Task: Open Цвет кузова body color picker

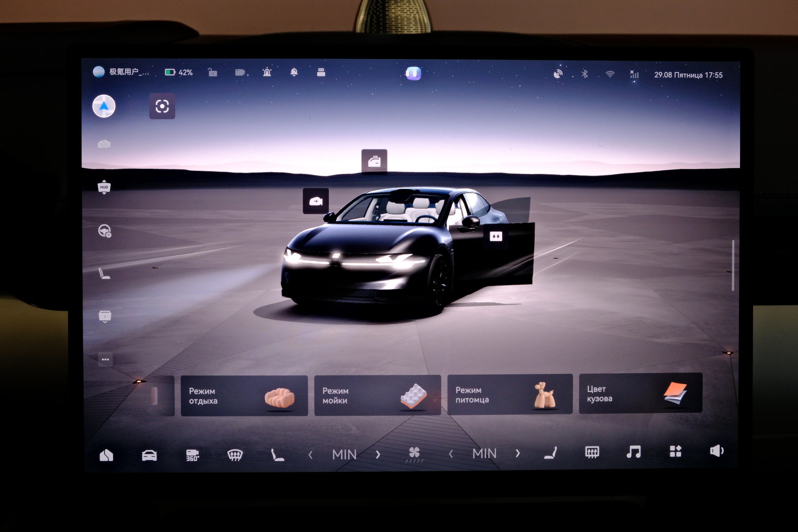Action: 640,393
